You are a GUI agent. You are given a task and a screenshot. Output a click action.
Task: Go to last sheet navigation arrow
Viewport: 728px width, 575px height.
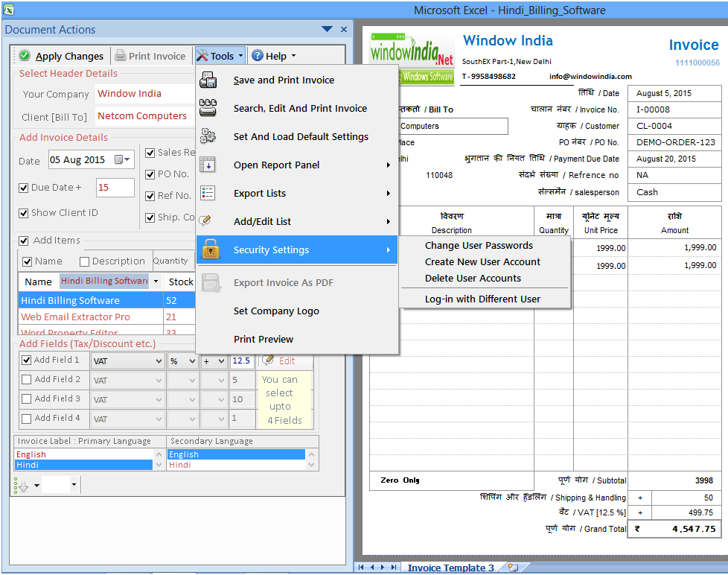click(394, 567)
